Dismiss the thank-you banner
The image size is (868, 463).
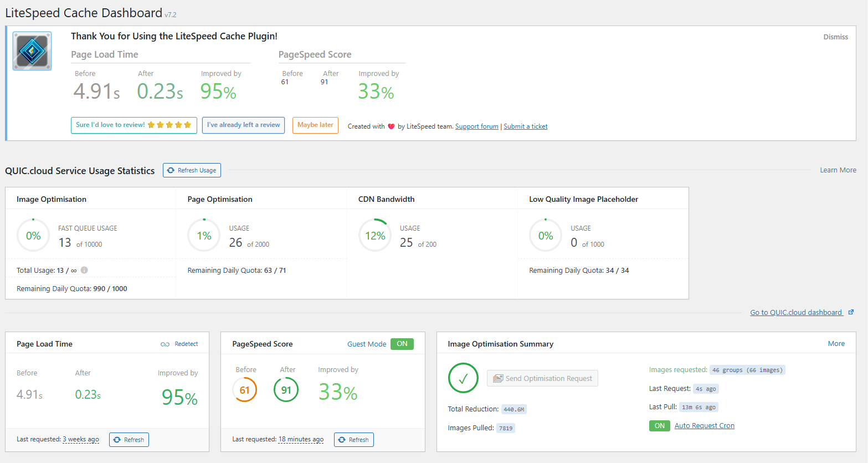(835, 37)
